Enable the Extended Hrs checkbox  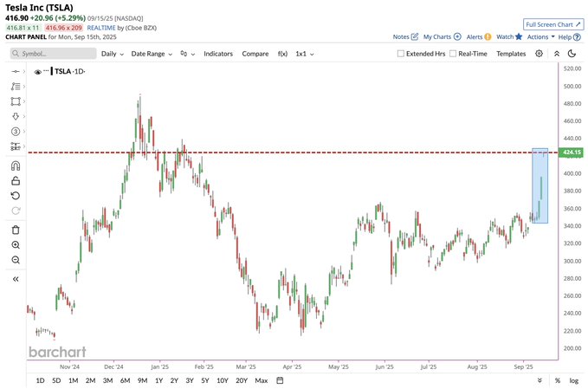(x=400, y=54)
